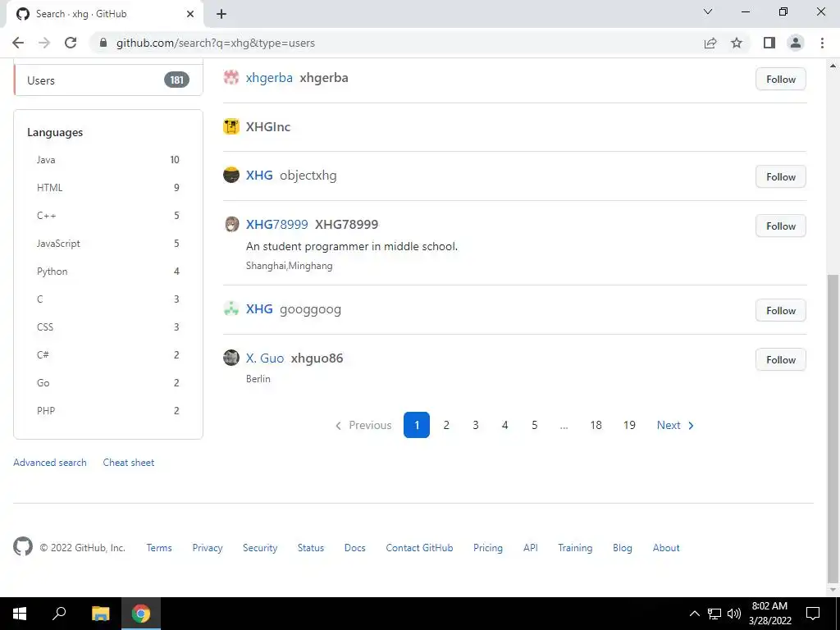This screenshot has width=840, height=630.
Task: Click XHG78999 anime avatar
Action: point(231,224)
